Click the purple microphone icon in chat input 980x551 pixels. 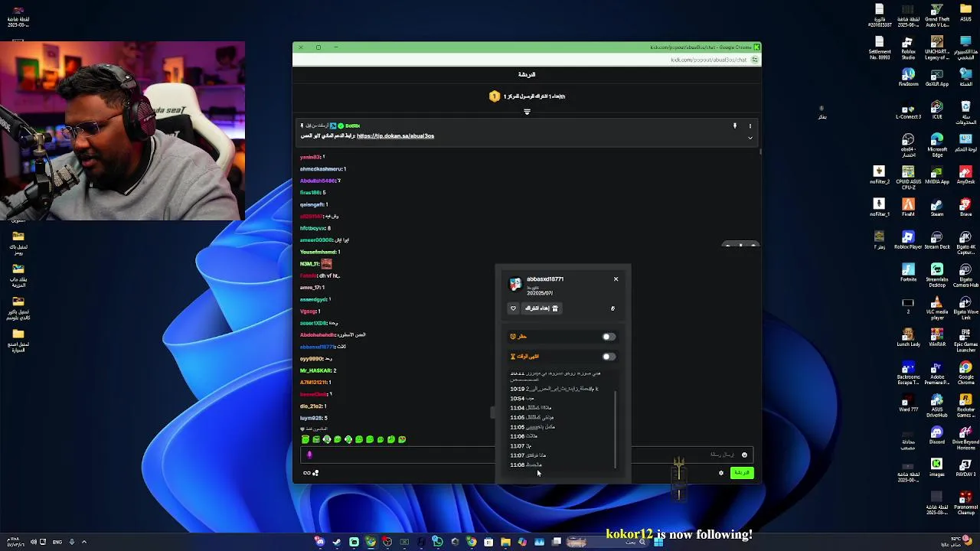click(309, 455)
